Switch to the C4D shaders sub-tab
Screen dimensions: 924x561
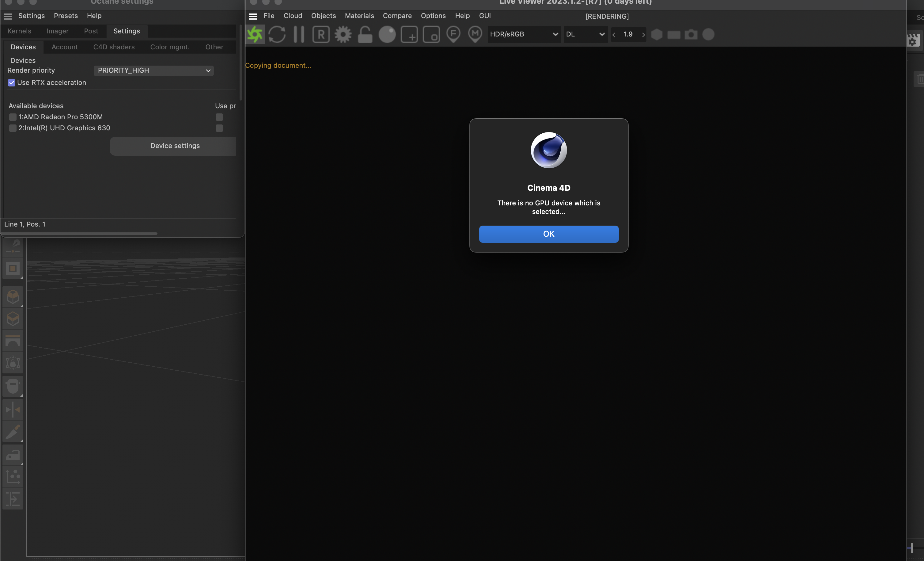point(114,47)
